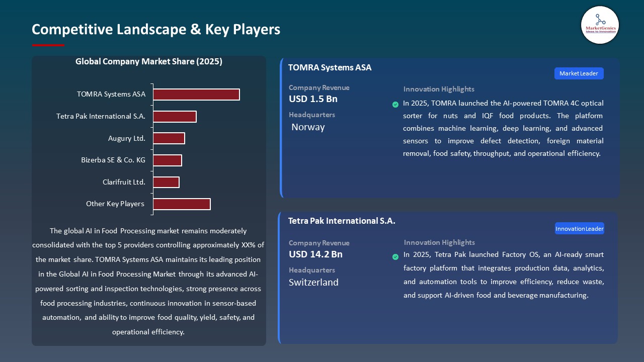Click the TOMRA Systems ASA chart bar

[196, 95]
